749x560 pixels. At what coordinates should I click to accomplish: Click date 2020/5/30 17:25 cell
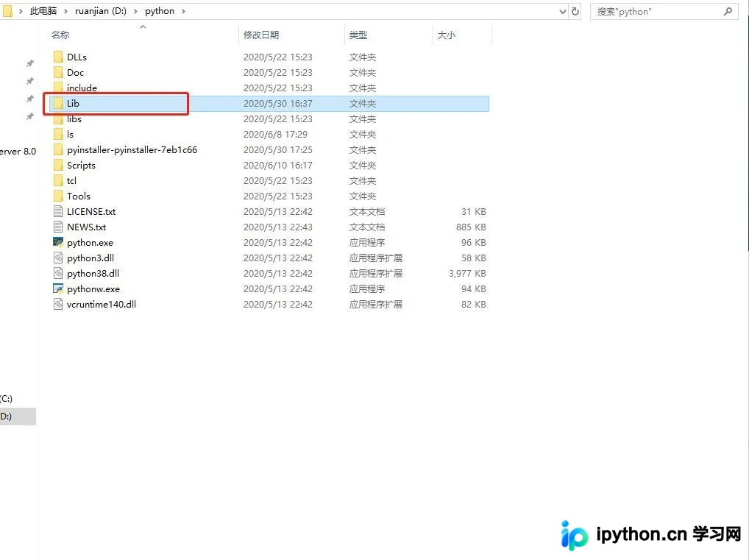tap(278, 149)
